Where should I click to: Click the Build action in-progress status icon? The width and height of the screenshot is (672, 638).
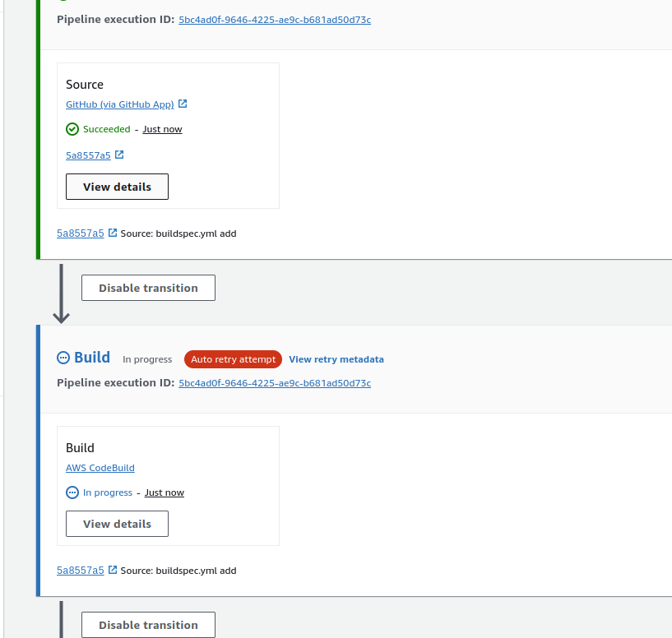tap(72, 492)
